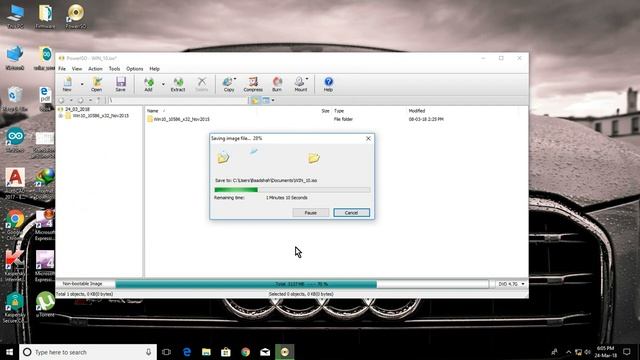Click the saving progress bar
Screen dimensions: 640x360
click(292, 190)
